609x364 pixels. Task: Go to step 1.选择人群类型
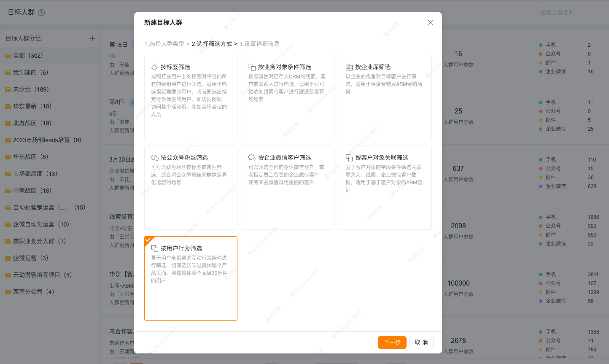tap(164, 44)
